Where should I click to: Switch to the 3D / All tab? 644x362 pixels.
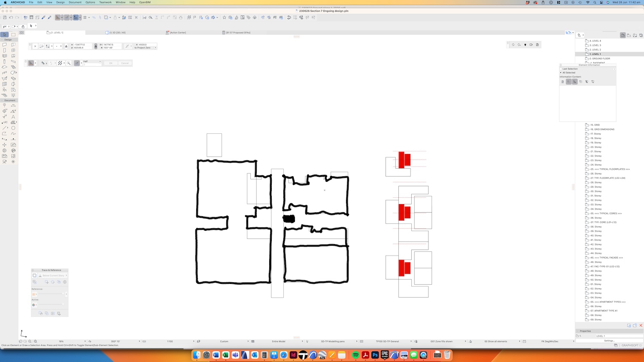[x=116, y=33]
